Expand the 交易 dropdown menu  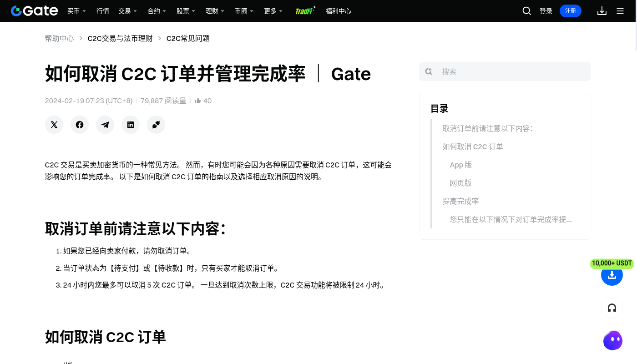(127, 11)
